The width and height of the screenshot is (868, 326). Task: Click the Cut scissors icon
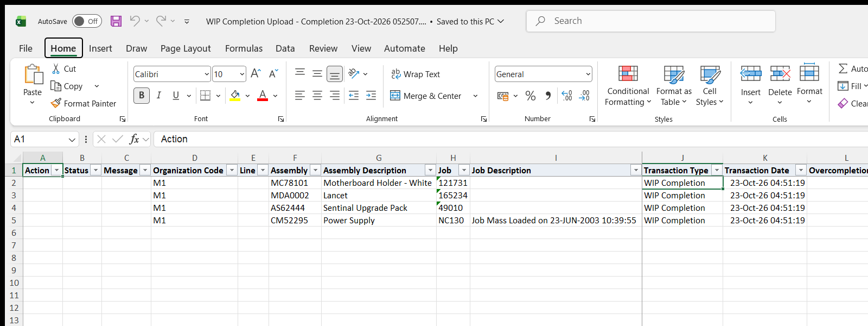(56, 69)
